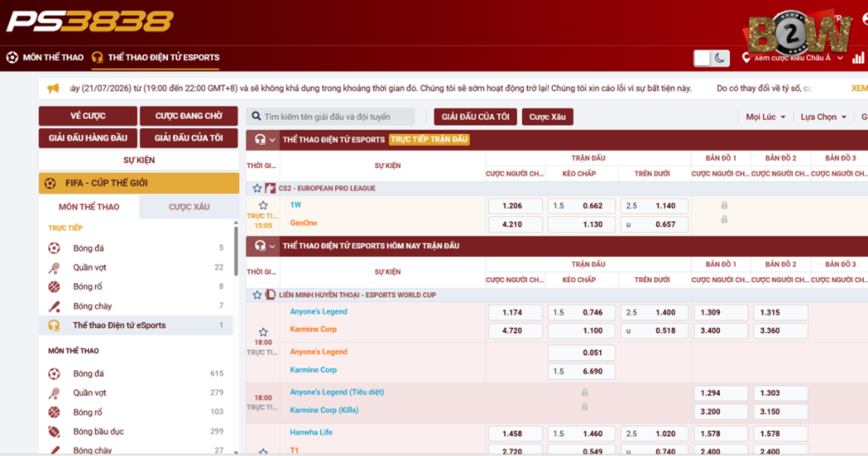The height and width of the screenshot is (456, 868).
Task: Select Karmine Corp handicap odds 6.690
Action: point(581,371)
